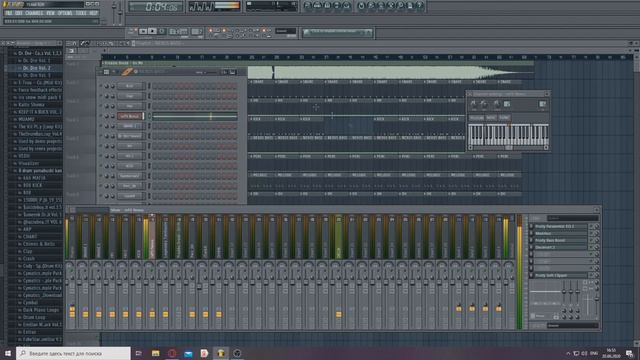Open Windows Start menu

8,353
